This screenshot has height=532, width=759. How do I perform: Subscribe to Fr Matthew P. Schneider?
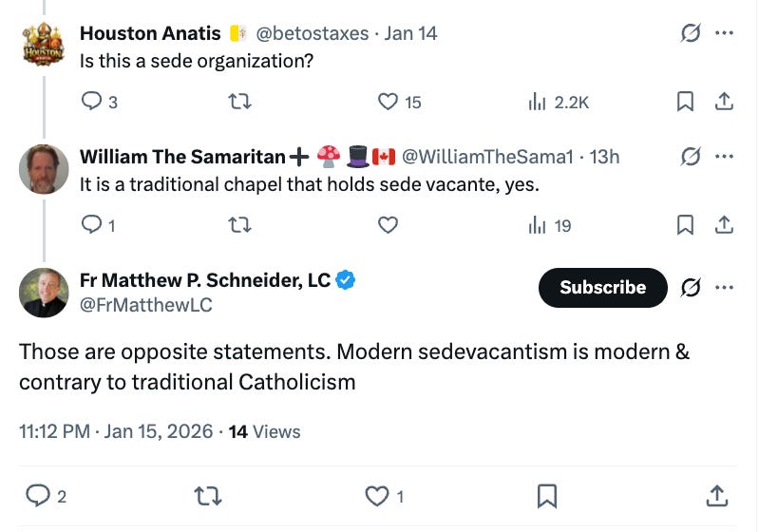tap(602, 287)
